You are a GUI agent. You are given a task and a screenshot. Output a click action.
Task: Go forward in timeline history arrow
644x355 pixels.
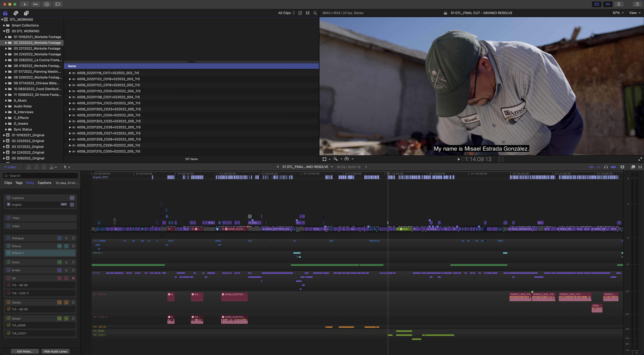click(x=366, y=167)
